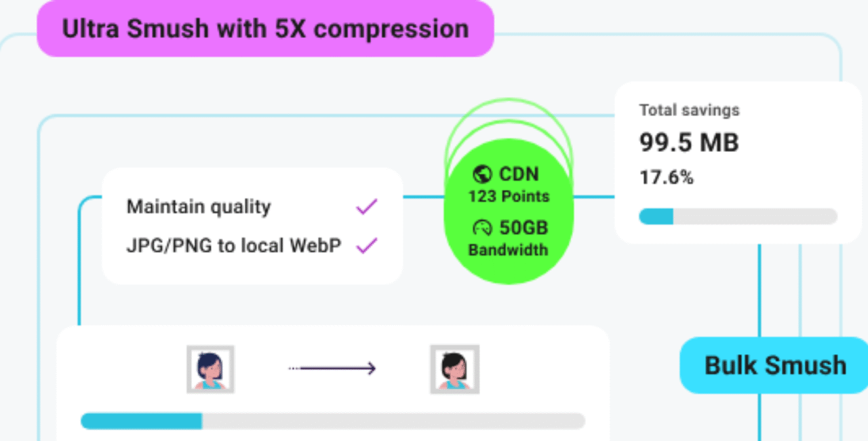
Task: Toggle the JPG/PNG to local WebP checkmark
Action: click(x=367, y=245)
